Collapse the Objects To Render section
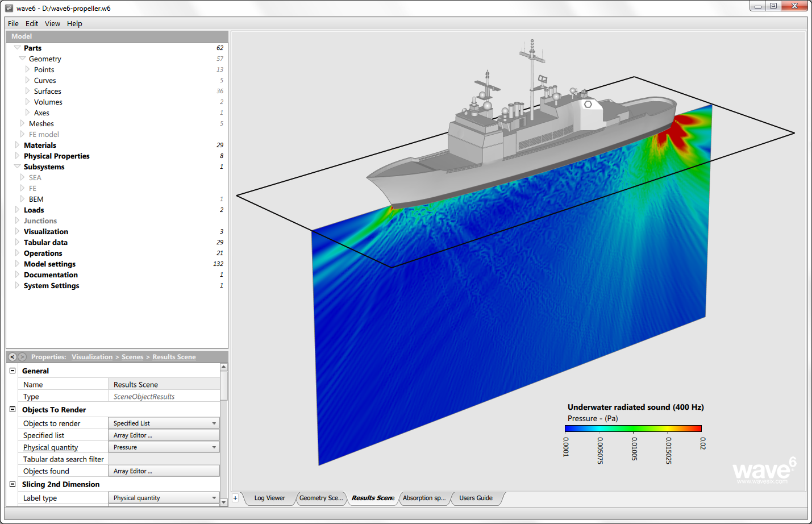The height and width of the screenshot is (524, 812). tap(13, 409)
